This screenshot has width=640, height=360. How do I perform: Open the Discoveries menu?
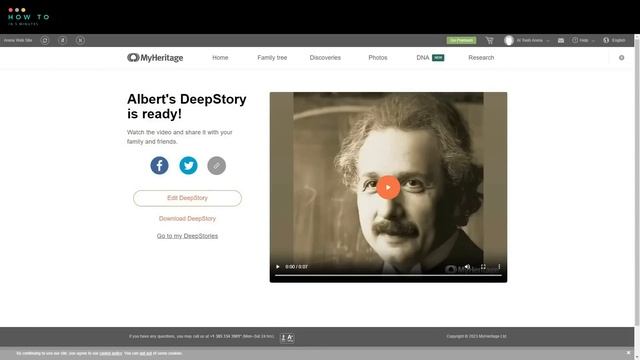(325, 58)
